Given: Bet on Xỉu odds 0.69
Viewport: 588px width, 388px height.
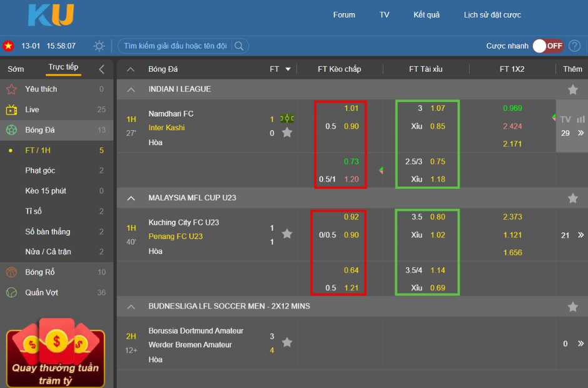Looking at the screenshot, I should point(438,288).
